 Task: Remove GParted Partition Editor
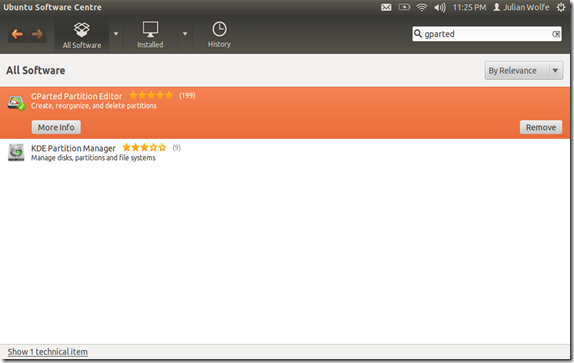point(541,127)
